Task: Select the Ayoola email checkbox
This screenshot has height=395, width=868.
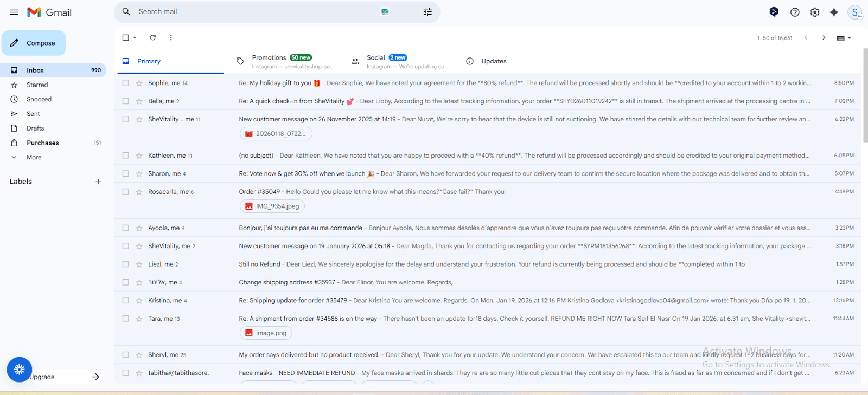Action: tap(125, 228)
